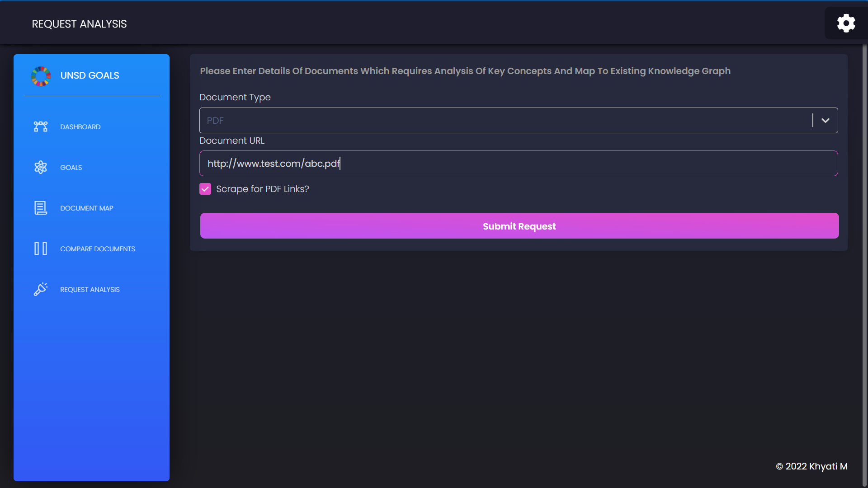Click the settings gear icon
The image size is (868, 488).
846,23
